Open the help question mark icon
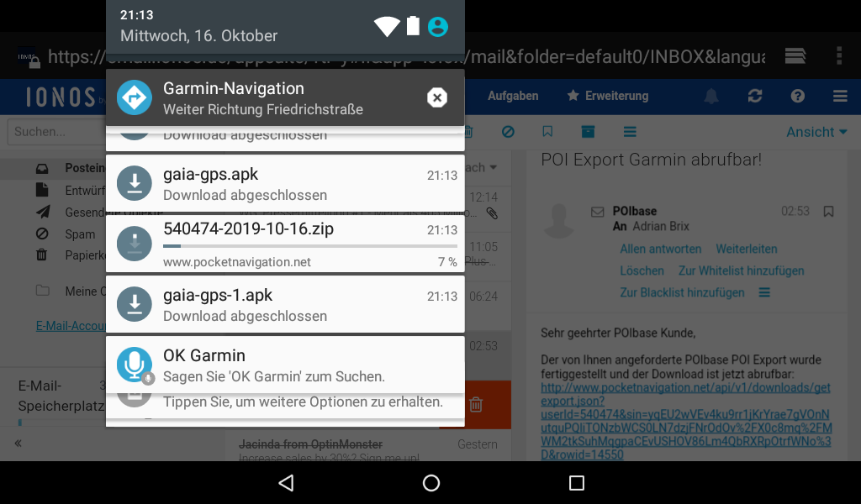This screenshot has height=504, width=861. pos(797,96)
